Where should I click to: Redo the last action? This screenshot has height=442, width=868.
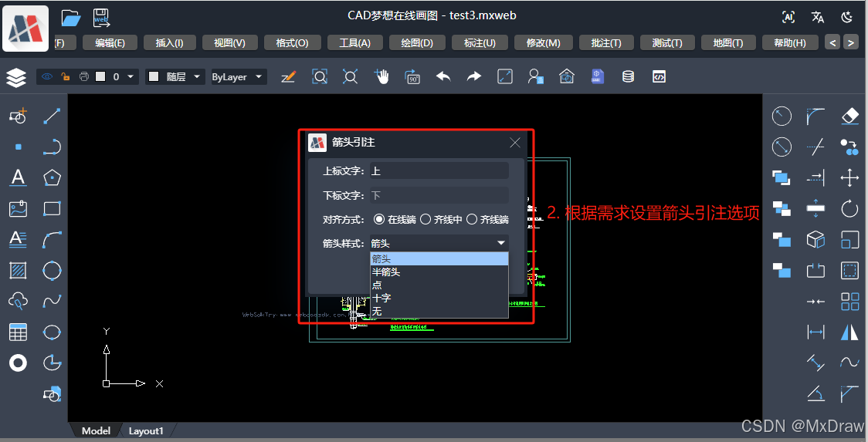point(474,76)
